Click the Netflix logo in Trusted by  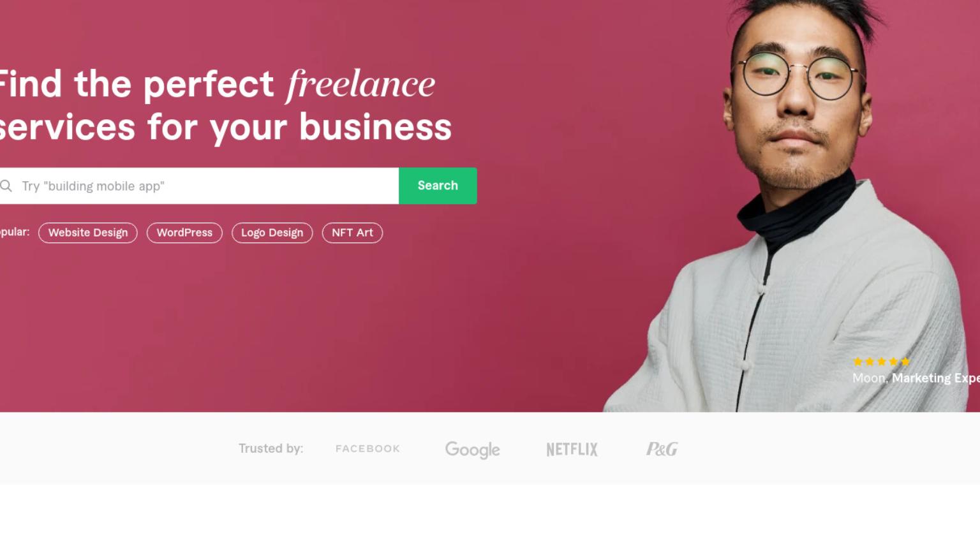pyautogui.click(x=572, y=450)
